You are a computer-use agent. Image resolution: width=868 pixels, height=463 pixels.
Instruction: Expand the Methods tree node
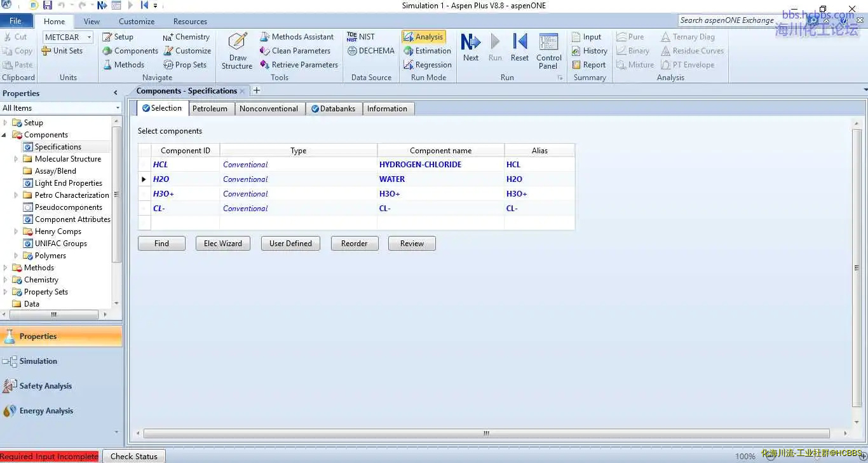5,268
